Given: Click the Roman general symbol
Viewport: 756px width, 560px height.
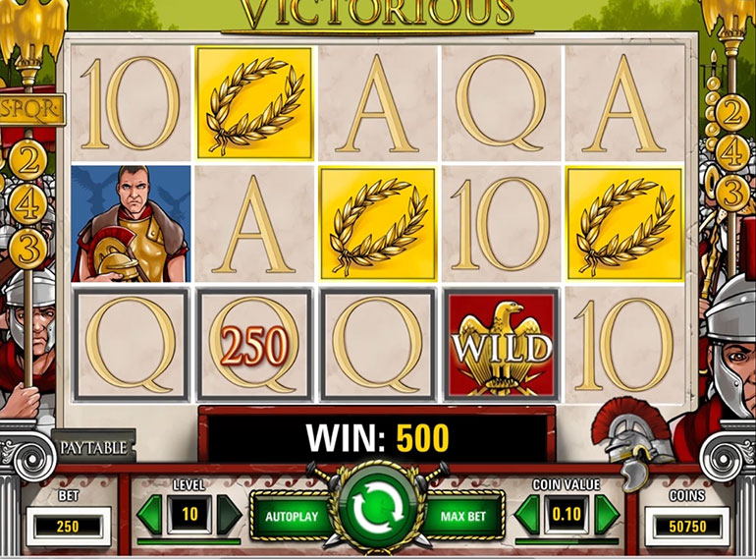Looking at the screenshot, I should click(132, 224).
